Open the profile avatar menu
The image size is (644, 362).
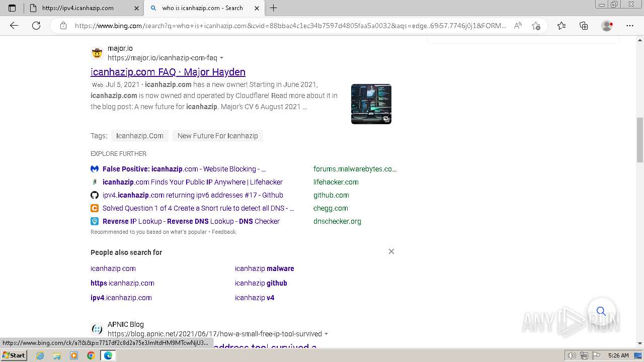[607, 26]
